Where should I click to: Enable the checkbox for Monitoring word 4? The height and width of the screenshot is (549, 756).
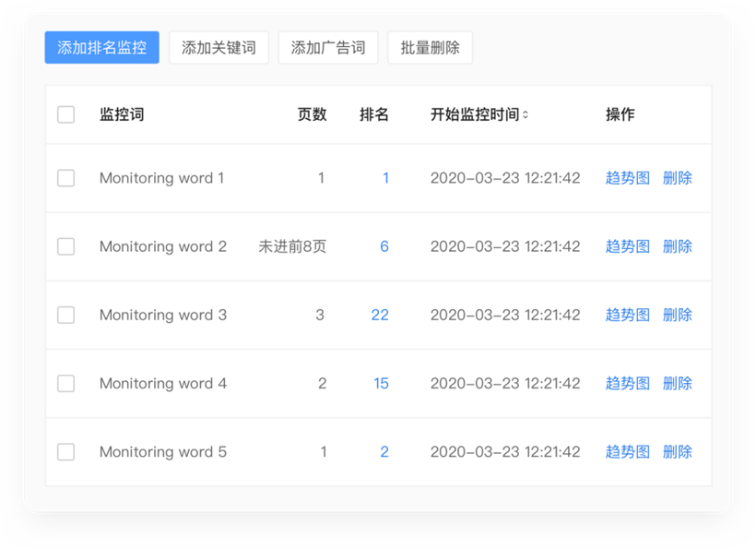[66, 384]
